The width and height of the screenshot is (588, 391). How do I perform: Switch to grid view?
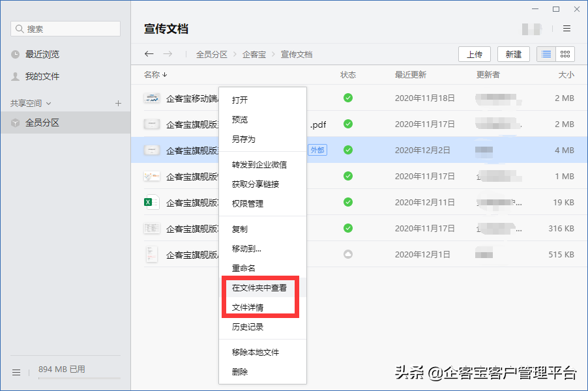click(x=565, y=54)
